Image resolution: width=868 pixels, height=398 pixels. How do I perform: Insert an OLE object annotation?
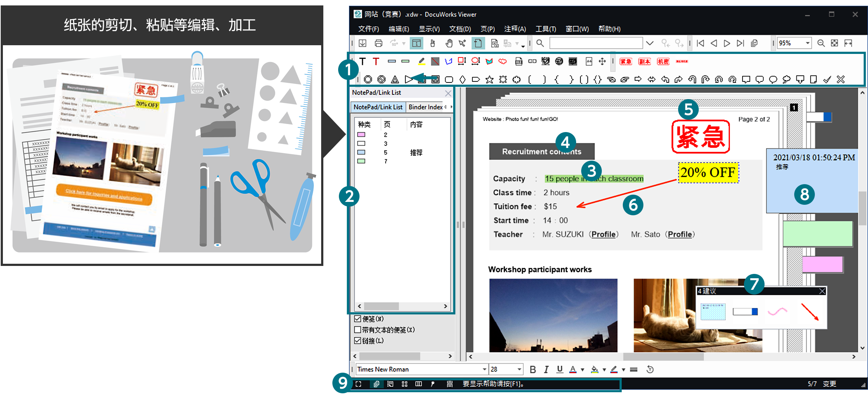click(519, 62)
